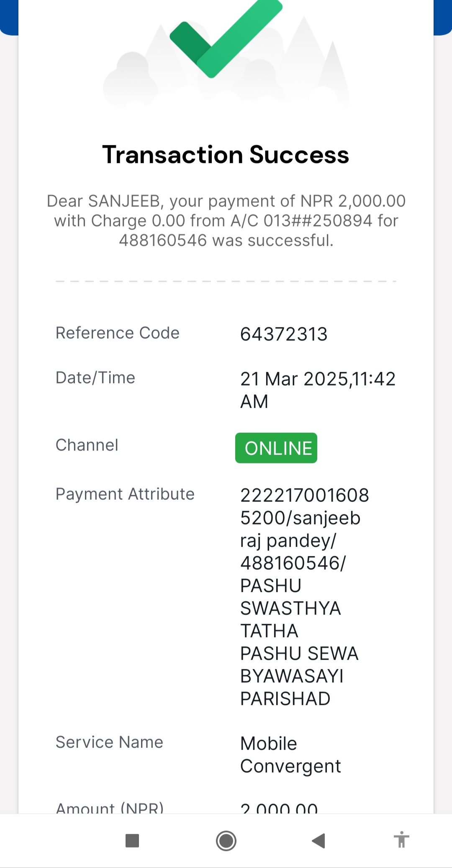
Task: Tap the Reference Code label
Action: pos(118,333)
